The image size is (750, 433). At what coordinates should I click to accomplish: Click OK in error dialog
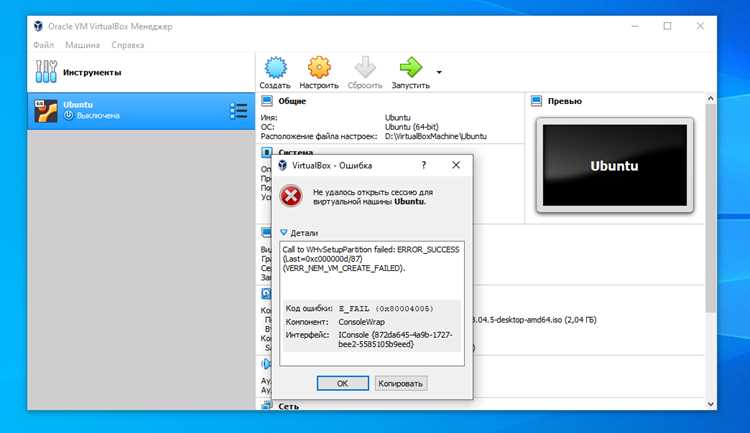point(342,383)
